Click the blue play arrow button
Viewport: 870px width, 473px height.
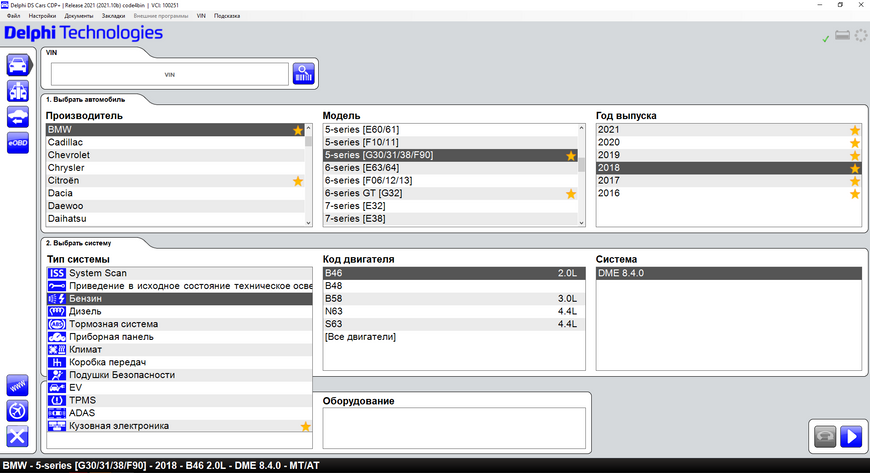tap(851, 436)
